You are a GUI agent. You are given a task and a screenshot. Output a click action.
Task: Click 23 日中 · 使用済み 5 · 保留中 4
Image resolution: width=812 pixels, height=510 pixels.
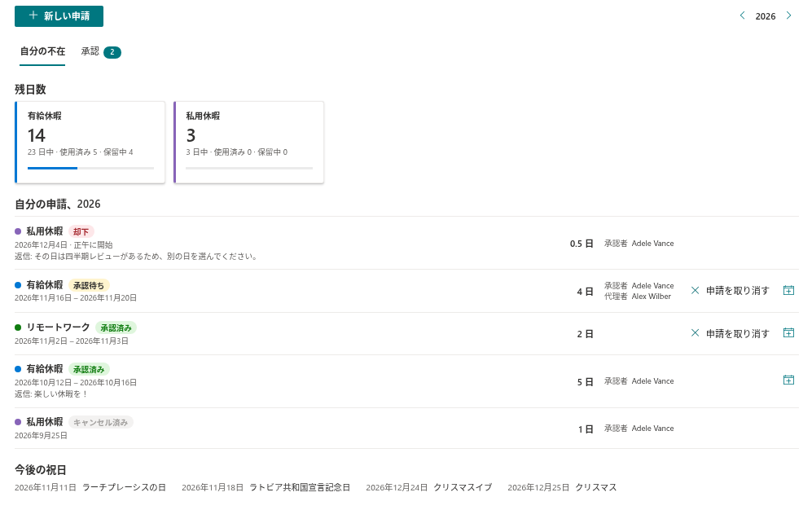click(81, 152)
